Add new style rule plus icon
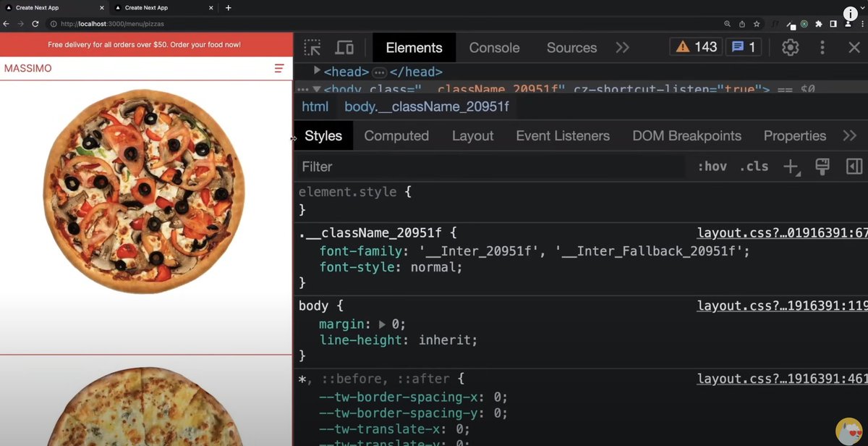This screenshot has width=868, height=446. [x=791, y=167]
